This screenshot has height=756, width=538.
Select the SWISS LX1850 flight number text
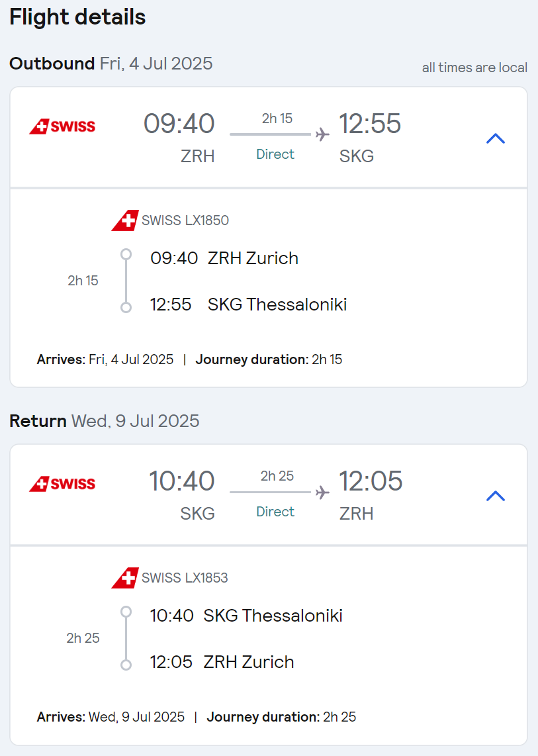click(x=185, y=220)
